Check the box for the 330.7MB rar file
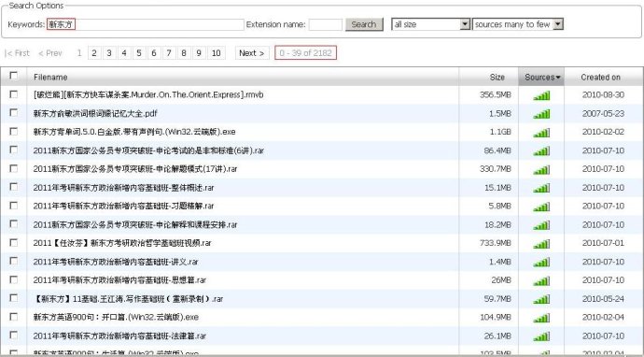This screenshot has width=644, height=357. [14, 168]
